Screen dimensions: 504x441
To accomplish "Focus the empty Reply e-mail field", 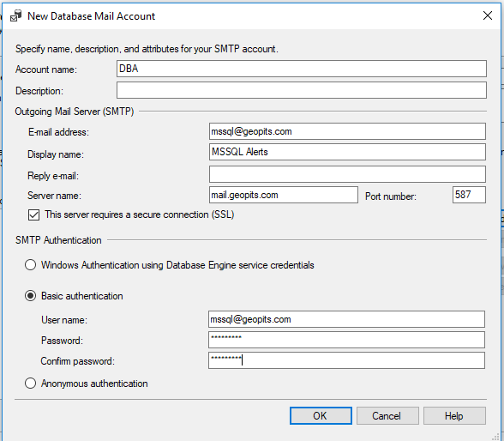I will tap(347, 174).
